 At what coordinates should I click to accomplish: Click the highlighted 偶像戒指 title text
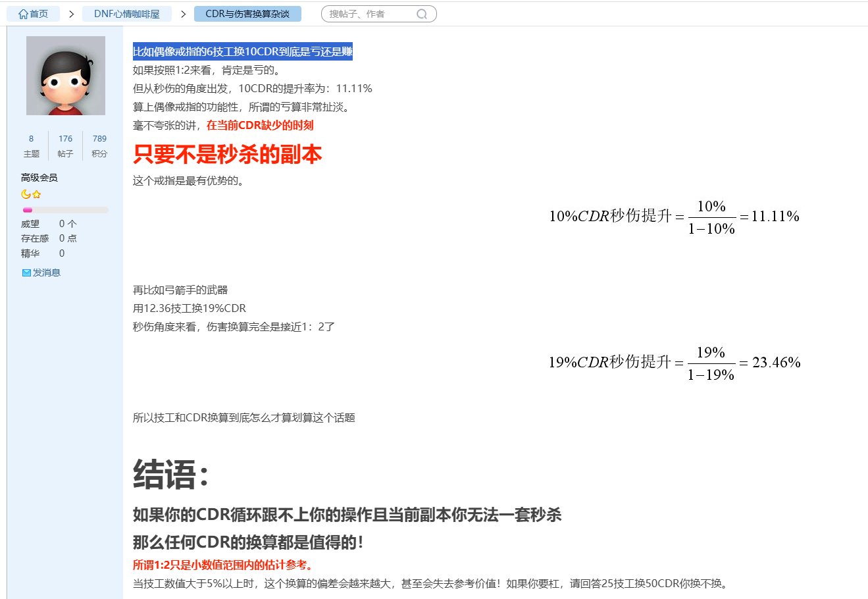[x=242, y=53]
